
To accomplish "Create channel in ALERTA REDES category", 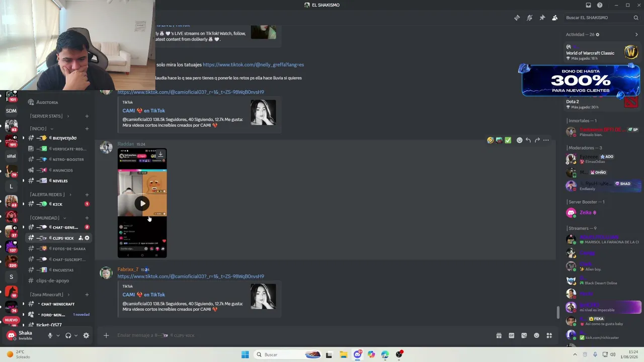I will (x=87, y=195).
